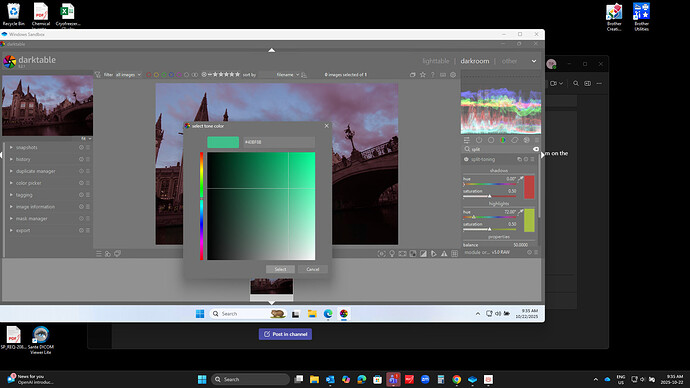This screenshot has height=388, width=690.
Task: Switch to lighttable view
Action: click(x=436, y=61)
